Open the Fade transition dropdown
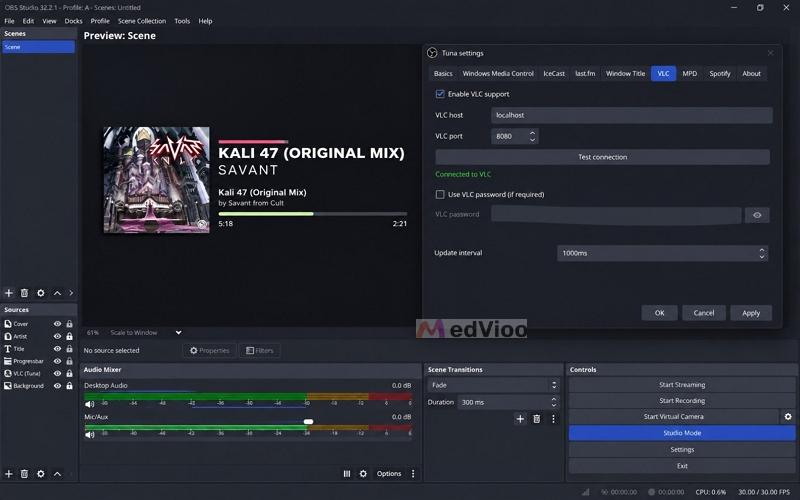This screenshot has height=500, width=800. [x=493, y=385]
